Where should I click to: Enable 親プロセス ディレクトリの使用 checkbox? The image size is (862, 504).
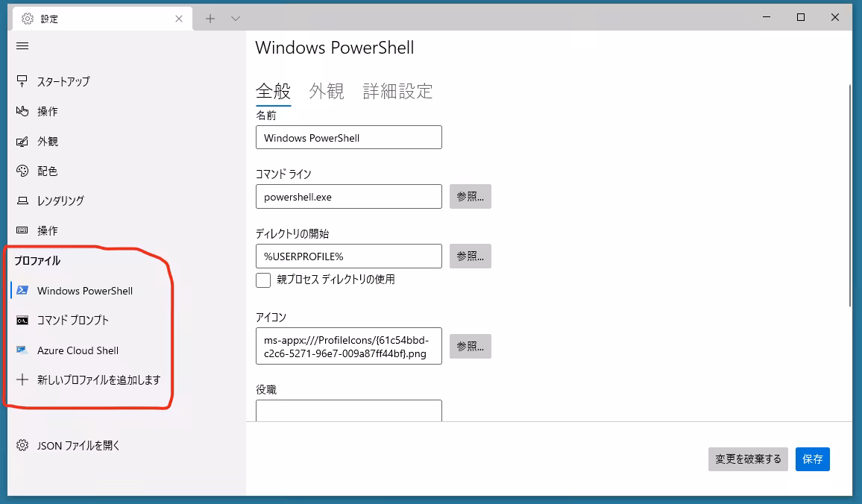point(263,280)
